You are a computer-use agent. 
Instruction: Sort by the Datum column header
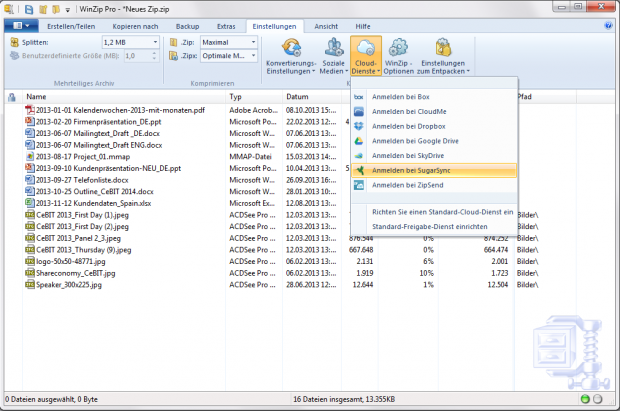tap(312, 97)
